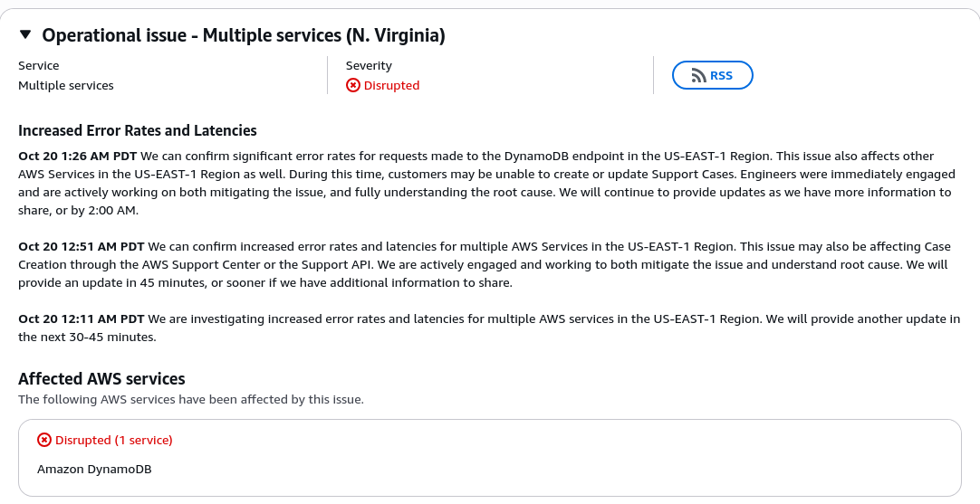Click the Oct 20 12:51 AM PDT timestamp

click(82, 246)
